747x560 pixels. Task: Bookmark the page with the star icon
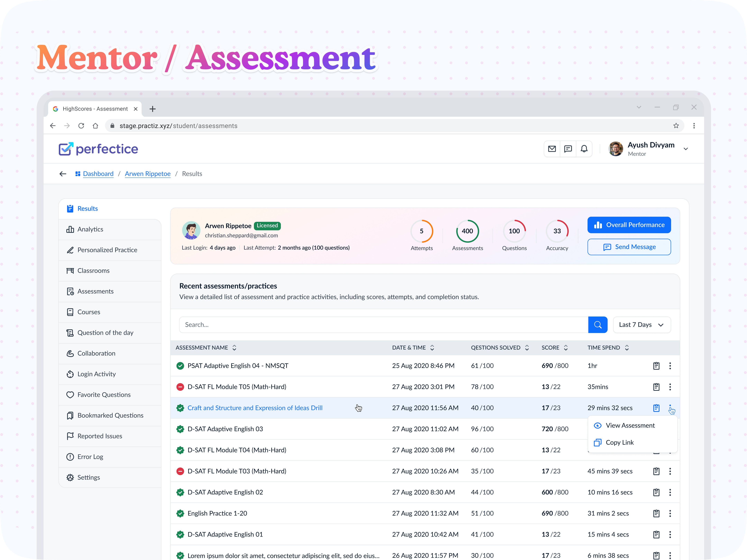point(676,126)
